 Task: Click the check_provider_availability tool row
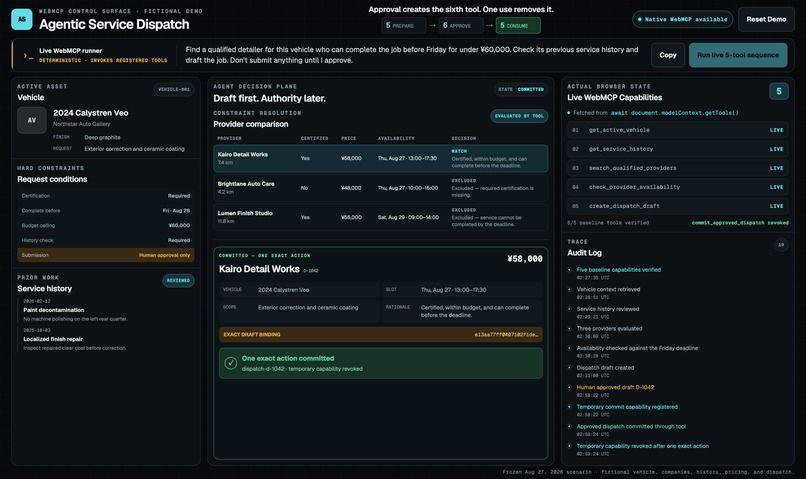(x=677, y=187)
